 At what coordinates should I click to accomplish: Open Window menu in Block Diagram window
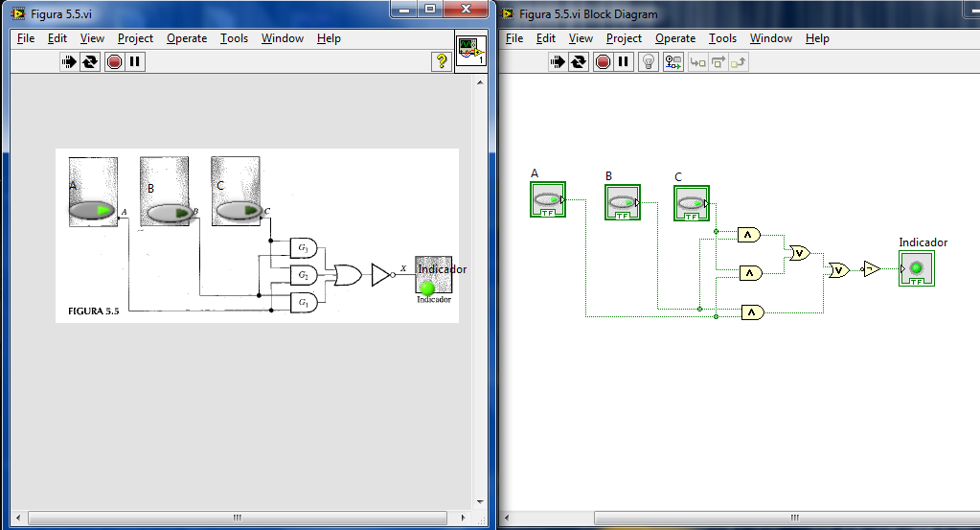(770, 38)
